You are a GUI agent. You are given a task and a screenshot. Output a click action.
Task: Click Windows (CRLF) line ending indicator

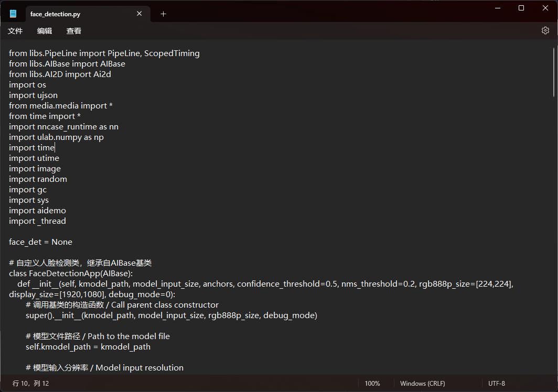tap(424, 384)
